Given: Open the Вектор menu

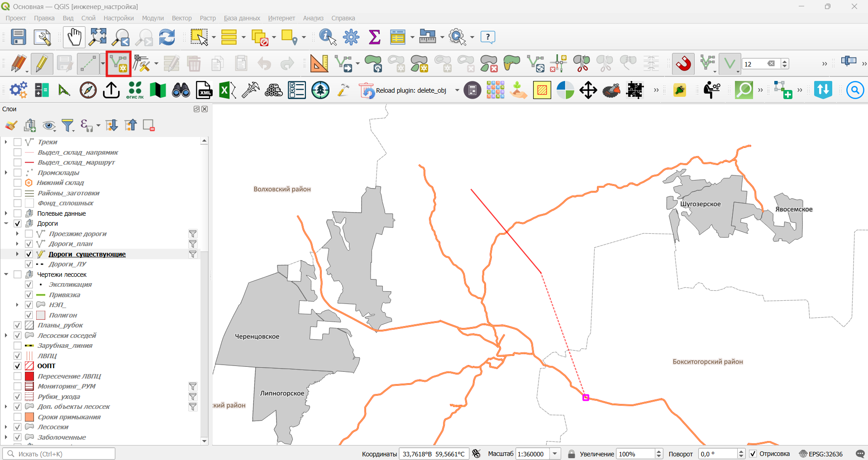Looking at the screenshot, I should [181, 18].
